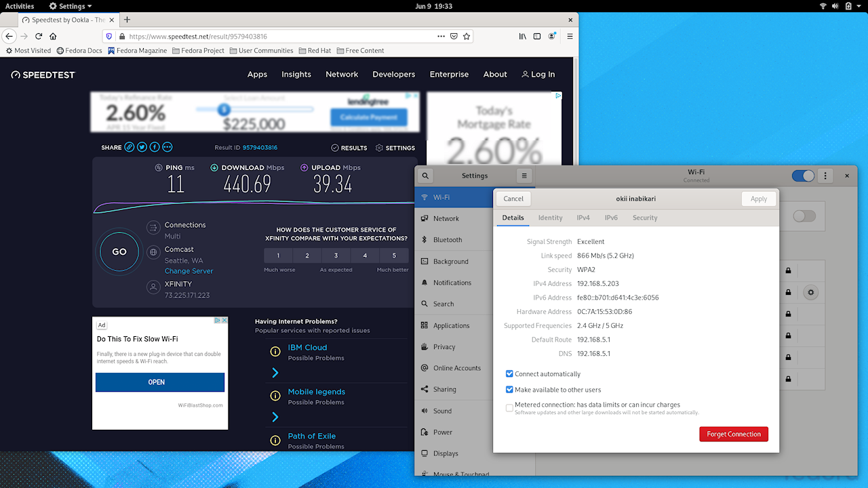Screen dimensions: 868x488
Task: Reload the Speedtest page
Action: pyautogui.click(x=39, y=36)
